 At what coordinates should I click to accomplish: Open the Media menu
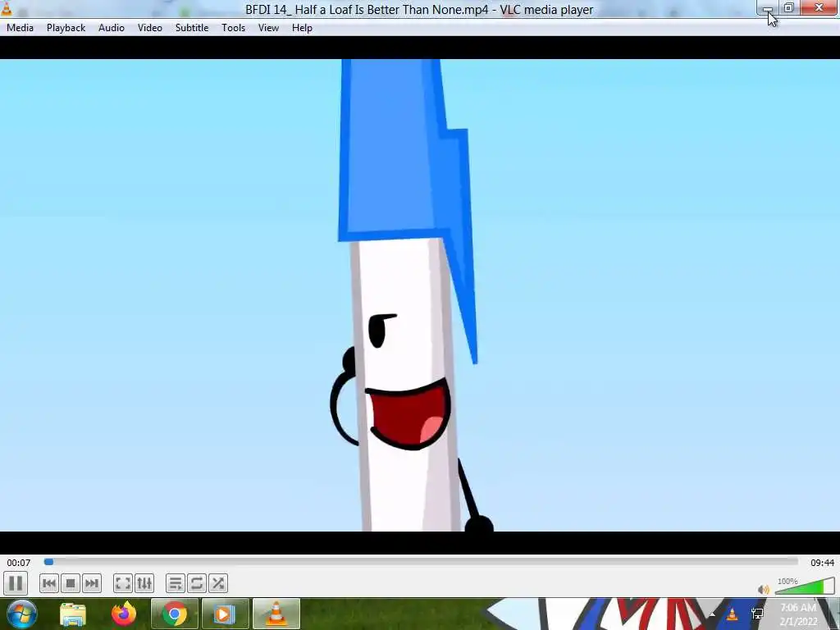[20, 28]
